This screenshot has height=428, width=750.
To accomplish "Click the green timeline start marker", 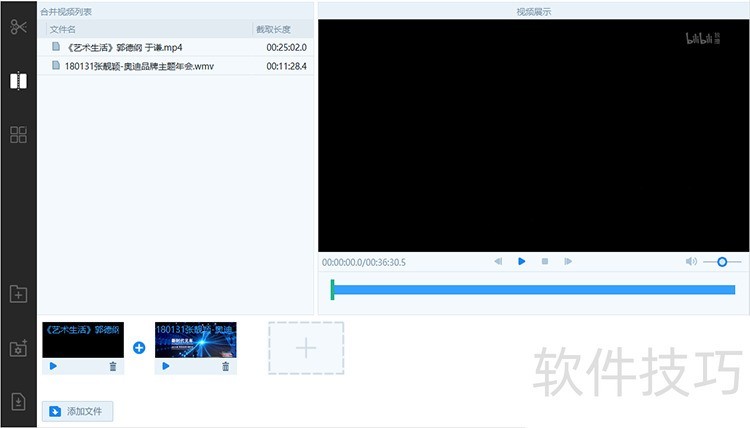I will [332, 290].
